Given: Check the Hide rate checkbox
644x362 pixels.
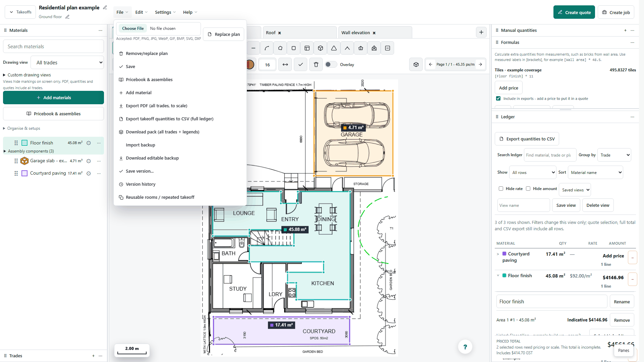Looking at the screenshot, I should (x=501, y=189).
